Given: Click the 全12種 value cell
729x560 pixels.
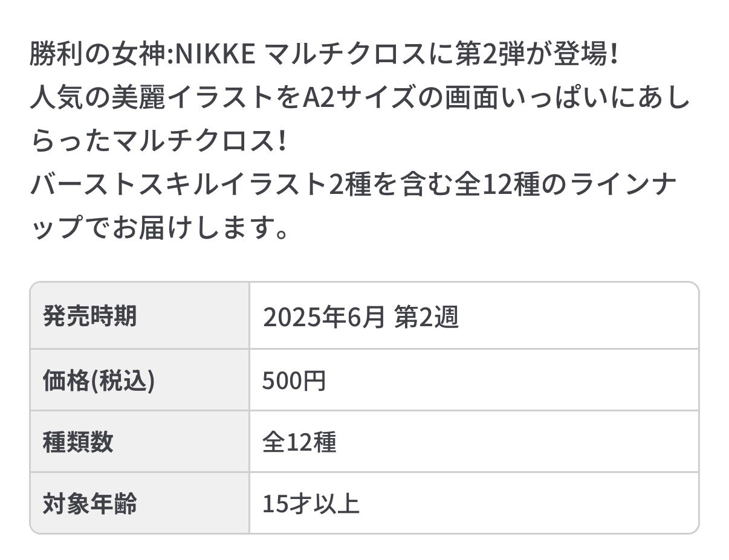Looking at the screenshot, I should pyautogui.click(x=299, y=443).
